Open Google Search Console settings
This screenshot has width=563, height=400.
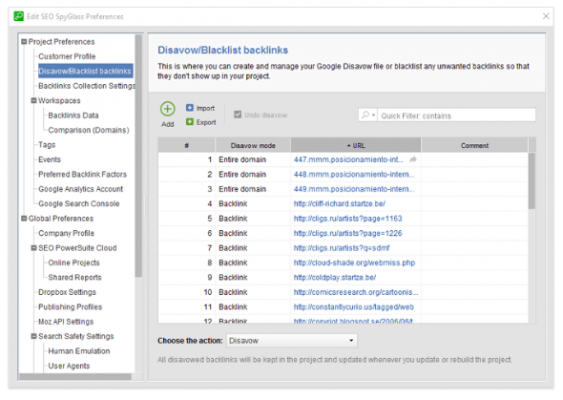[79, 204]
